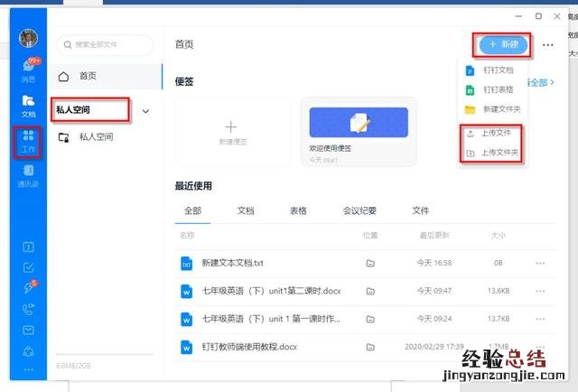
Task: Click the 搜索全部文件 search field
Action: 105,44
